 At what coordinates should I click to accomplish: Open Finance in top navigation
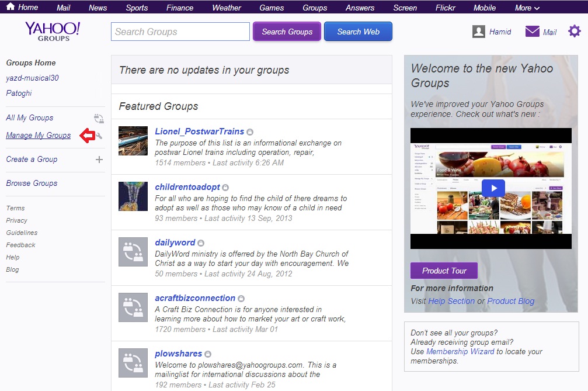[180, 8]
